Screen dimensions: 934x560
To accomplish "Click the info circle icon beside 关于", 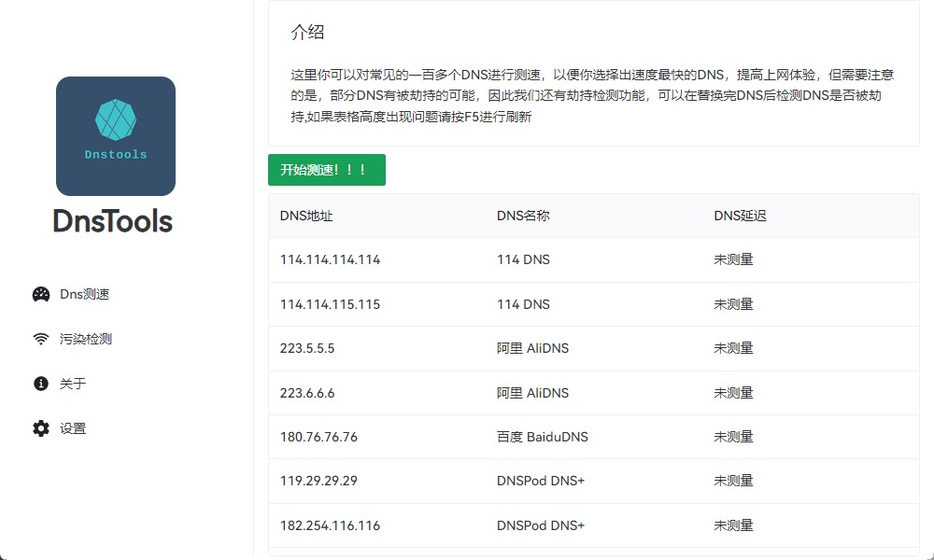I will 41,384.
